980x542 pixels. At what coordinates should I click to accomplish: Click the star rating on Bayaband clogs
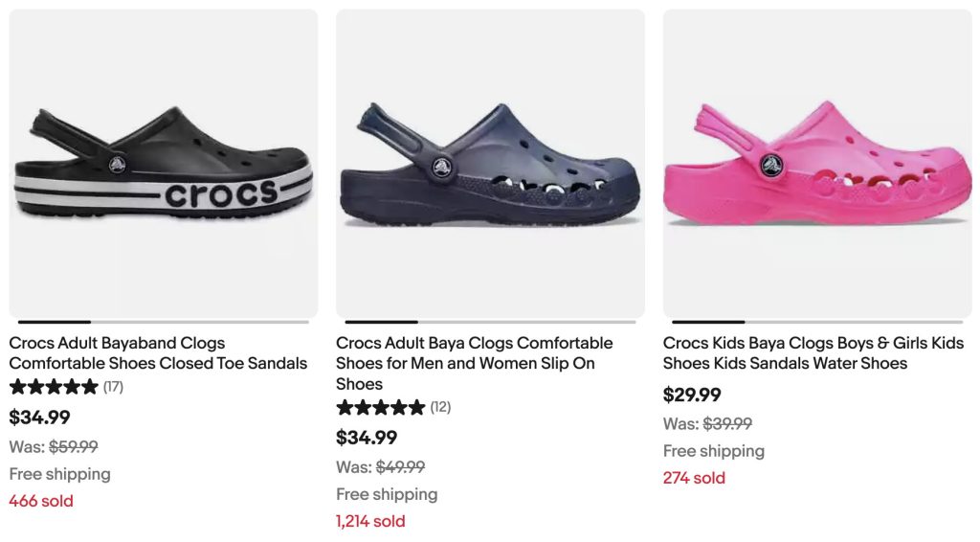[x=54, y=387]
